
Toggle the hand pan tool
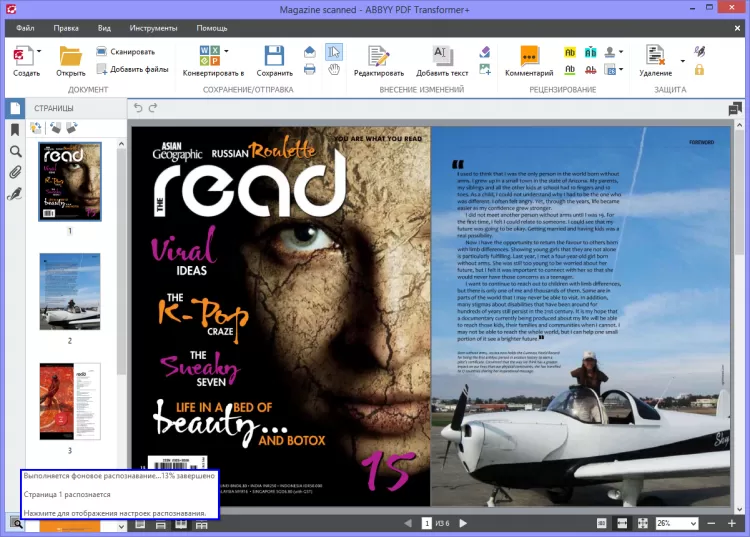pos(334,69)
